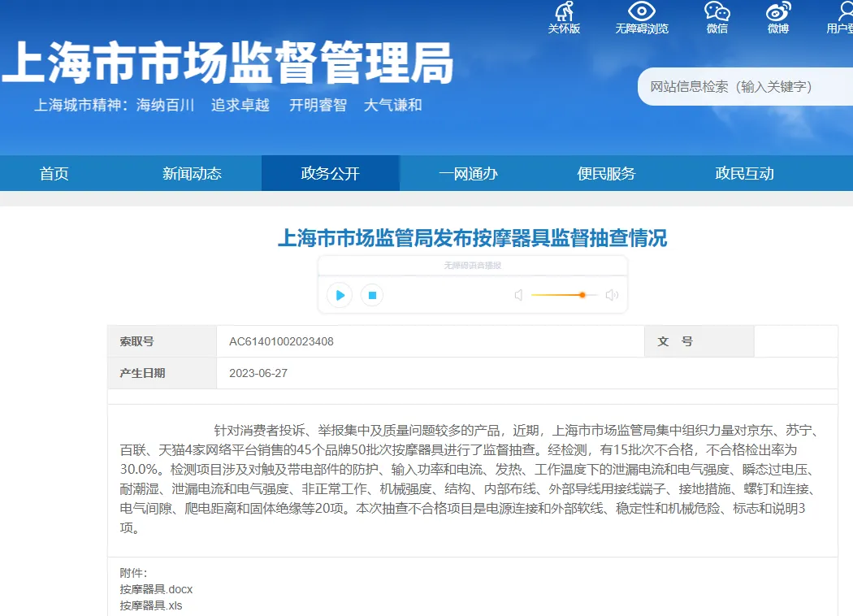Click the 产生日期 label cell
853x616 pixels.
point(162,373)
